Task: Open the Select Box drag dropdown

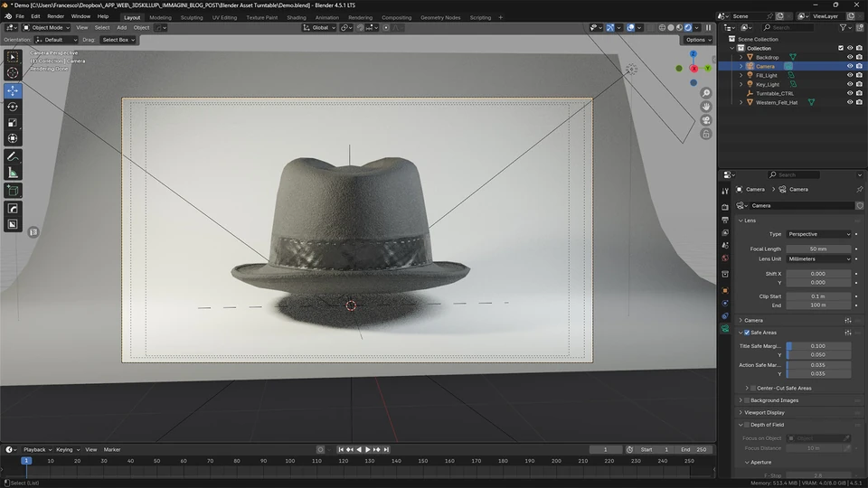Action: [x=118, y=40]
